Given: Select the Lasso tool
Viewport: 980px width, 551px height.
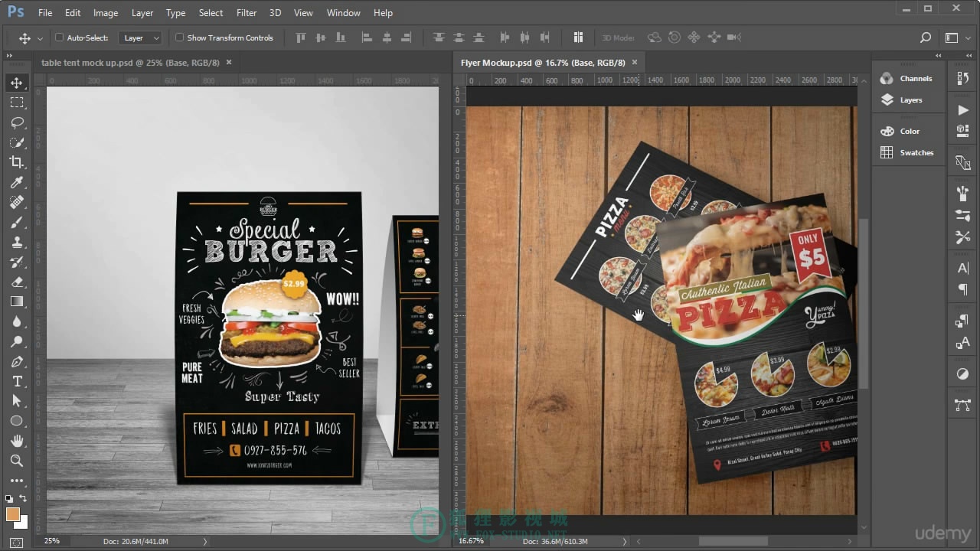Looking at the screenshot, I should point(17,122).
